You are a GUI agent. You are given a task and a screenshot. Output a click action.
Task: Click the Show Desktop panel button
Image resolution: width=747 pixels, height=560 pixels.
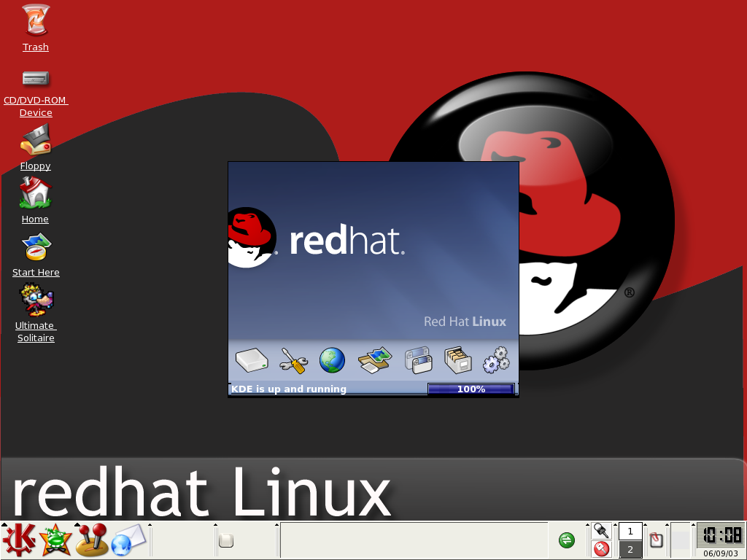click(x=226, y=540)
